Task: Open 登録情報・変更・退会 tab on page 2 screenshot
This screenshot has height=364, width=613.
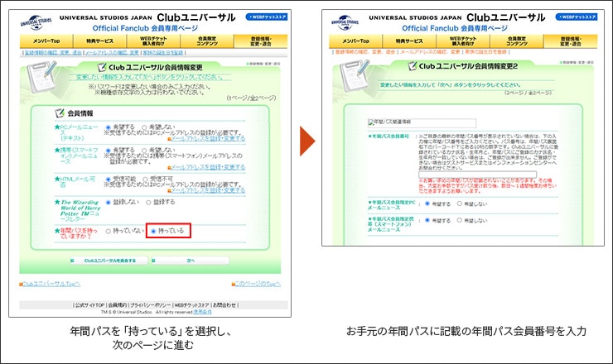Action: 571,41
